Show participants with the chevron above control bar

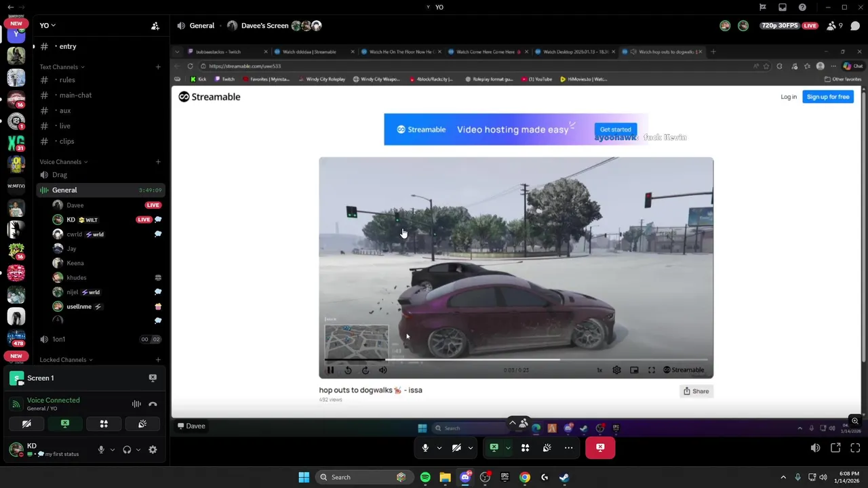[x=512, y=423]
